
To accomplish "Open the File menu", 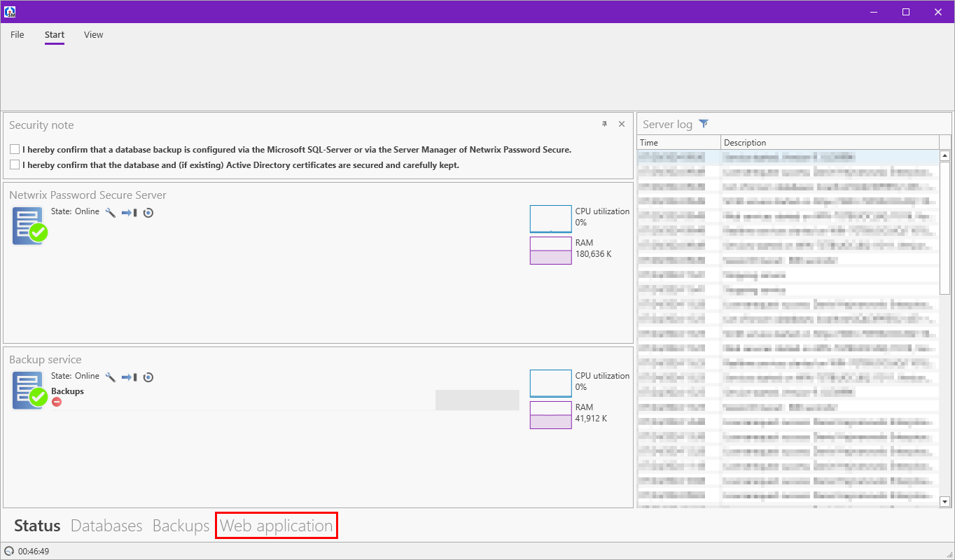I will click(x=18, y=35).
